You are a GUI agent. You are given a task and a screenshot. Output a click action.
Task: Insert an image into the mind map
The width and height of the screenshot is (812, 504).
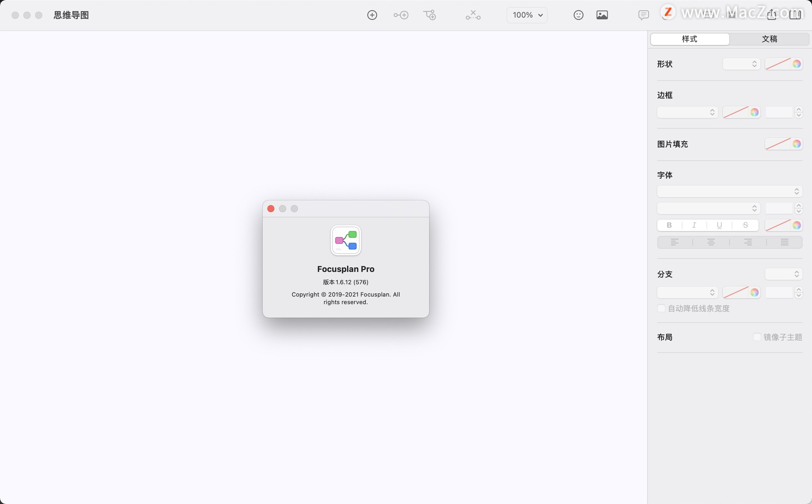(602, 15)
